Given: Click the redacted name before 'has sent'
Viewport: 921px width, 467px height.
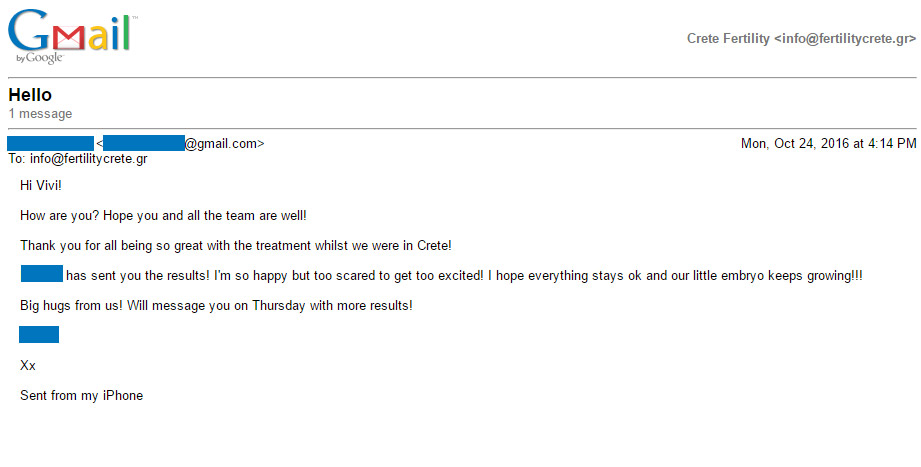Looking at the screenshot, I should coord(42,274).
